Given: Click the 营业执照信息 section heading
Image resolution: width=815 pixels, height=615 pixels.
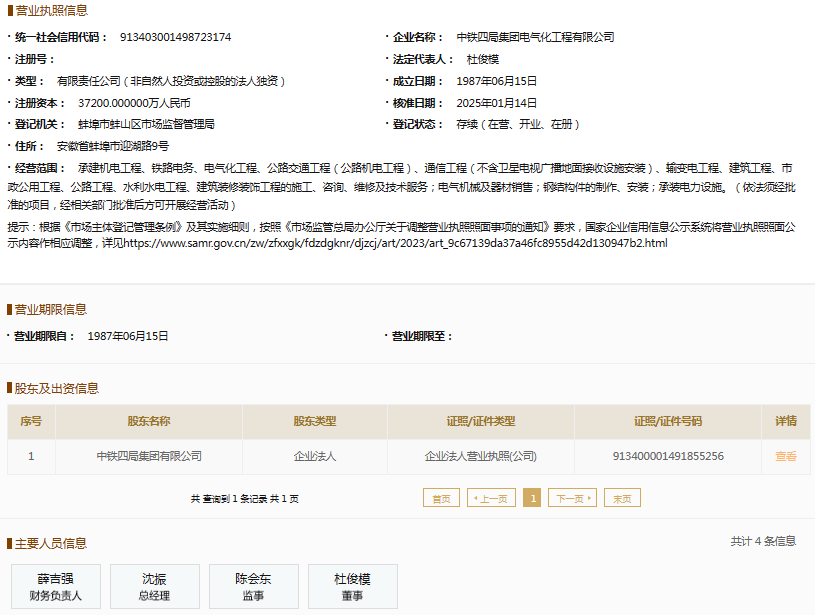Looking at the screenshot, I should [x=51, y=10].
